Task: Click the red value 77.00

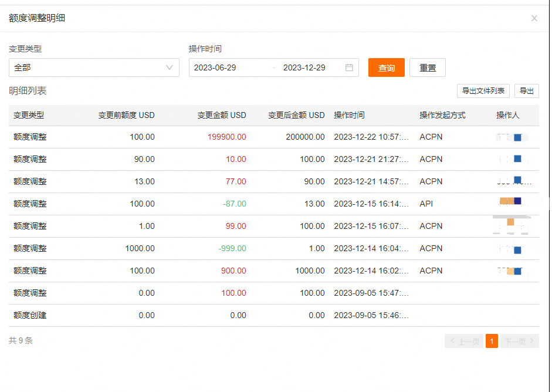Action: [236, 181]
